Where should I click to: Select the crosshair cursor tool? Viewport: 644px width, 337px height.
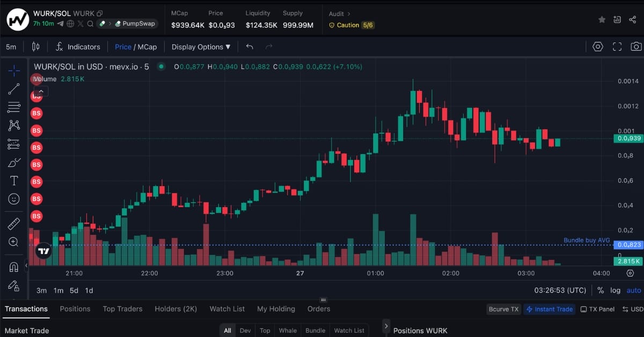tap(14, 70)
